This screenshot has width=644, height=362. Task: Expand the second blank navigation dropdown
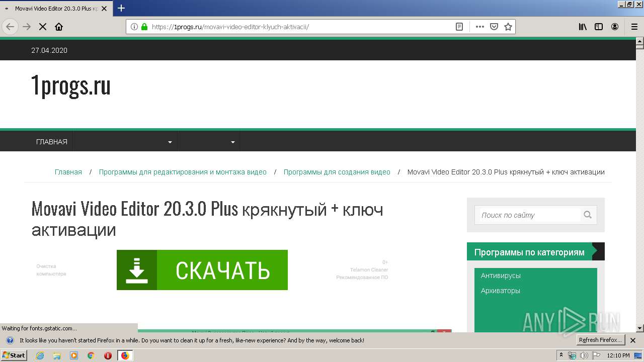click(209, 142)
